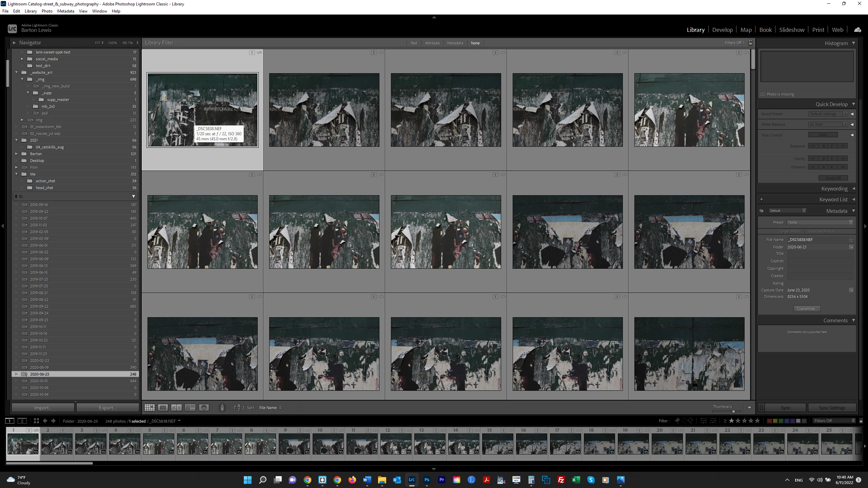Open the Sort File Name dropdown

(x=270, y=408)
